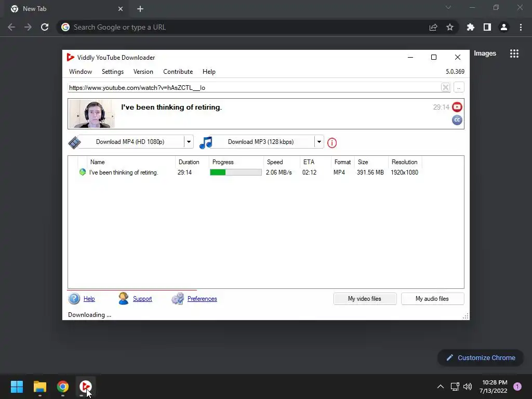Open the Window menu

pos(81,72)
